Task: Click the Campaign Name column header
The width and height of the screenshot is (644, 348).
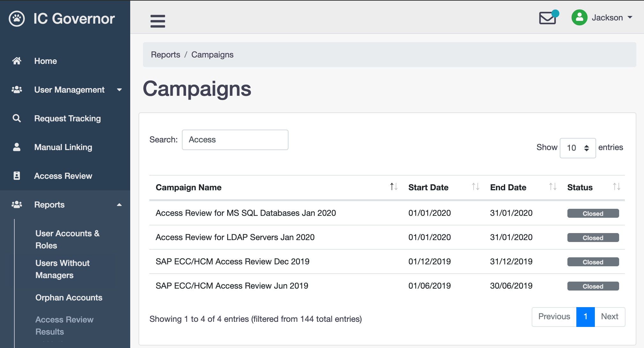Action: pyautogui.click(x=189, y=187)
